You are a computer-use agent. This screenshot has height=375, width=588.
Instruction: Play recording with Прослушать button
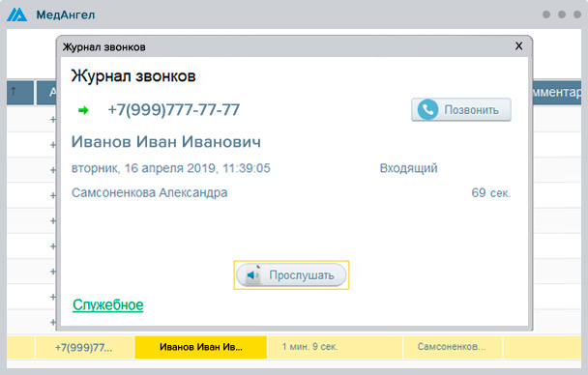click(x=291, y=275)
